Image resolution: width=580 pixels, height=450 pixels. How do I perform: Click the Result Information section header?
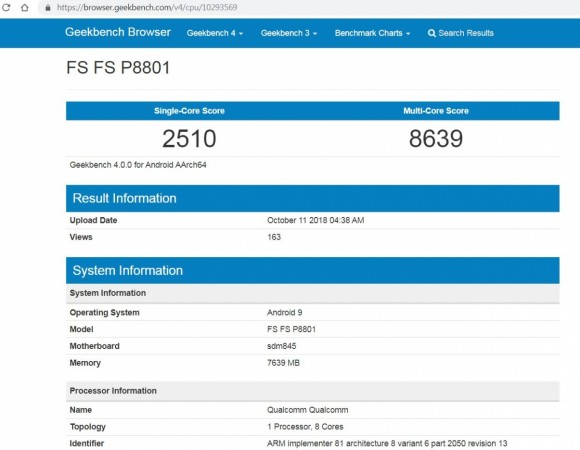tap(313, 198)
